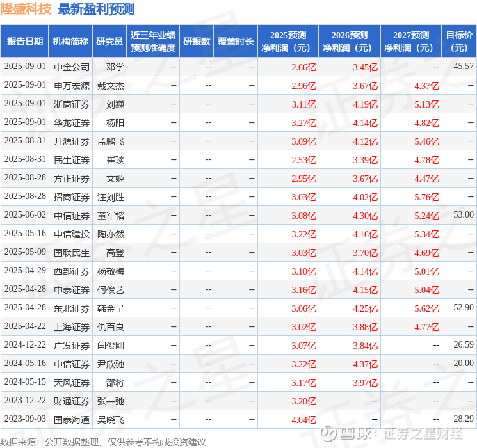
Task: Click 开源证券 institution cell
Action: click(72, 141)
